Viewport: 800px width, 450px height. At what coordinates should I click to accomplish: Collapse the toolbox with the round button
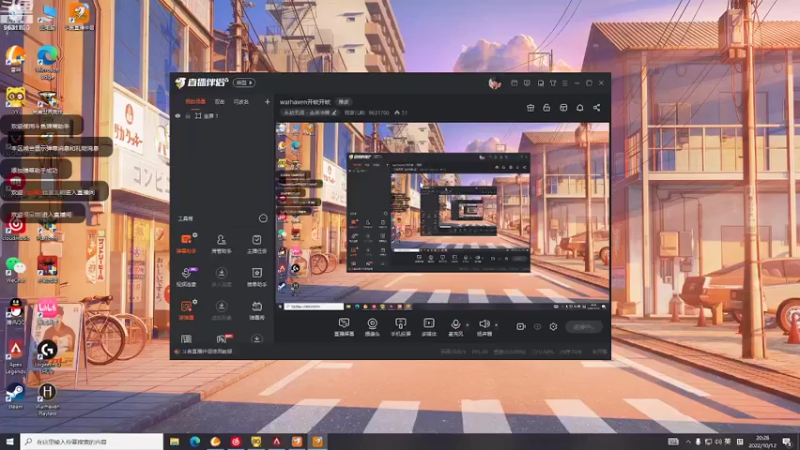[263, 218]
